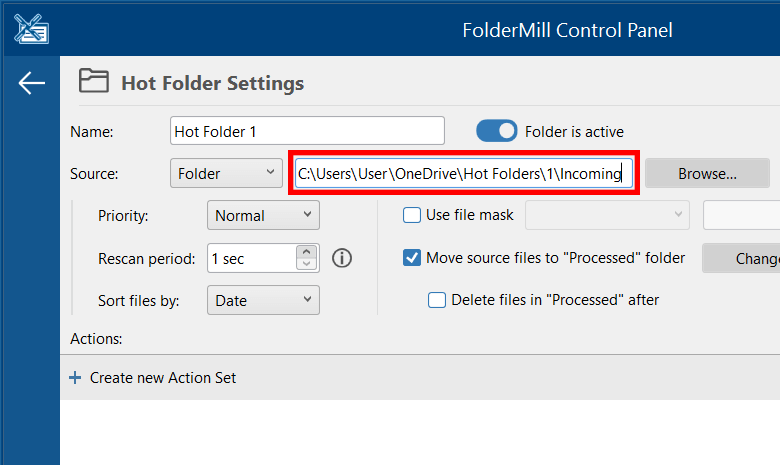Click the FolderMill app logo icon
780x465 pixels.
click(x=32, y=29)
